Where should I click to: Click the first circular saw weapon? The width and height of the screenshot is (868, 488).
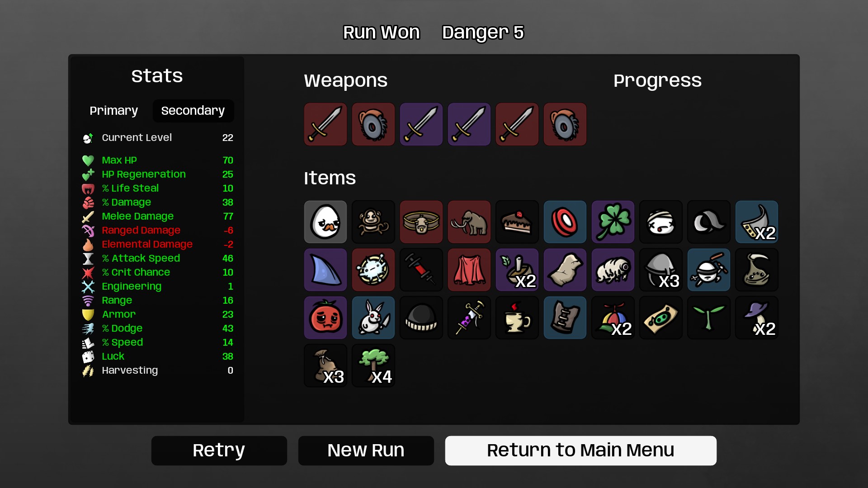point(373,124)
